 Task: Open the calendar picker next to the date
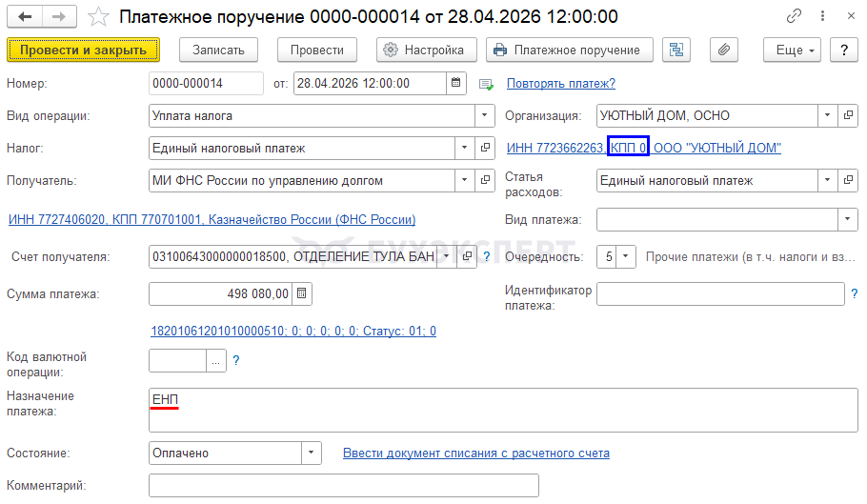(x=455, y=84)
